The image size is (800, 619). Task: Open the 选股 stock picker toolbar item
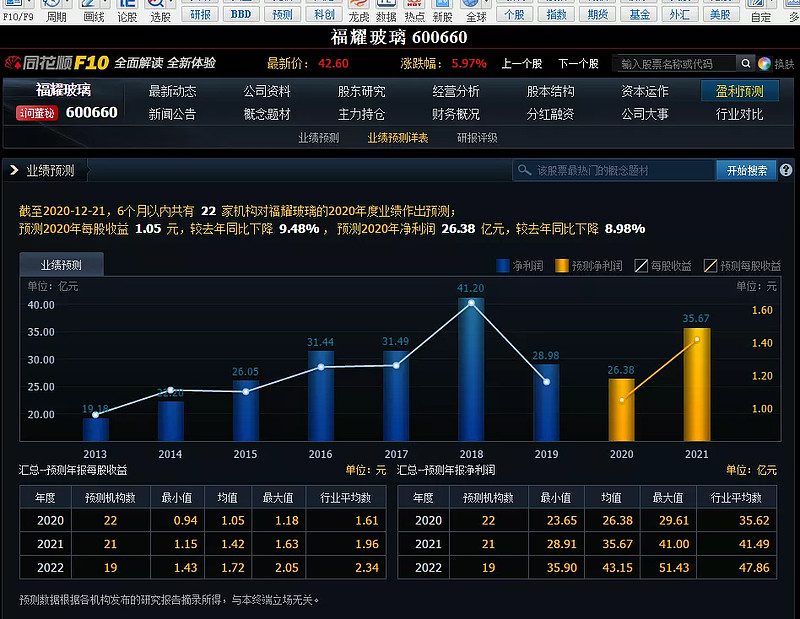(160, 12)
